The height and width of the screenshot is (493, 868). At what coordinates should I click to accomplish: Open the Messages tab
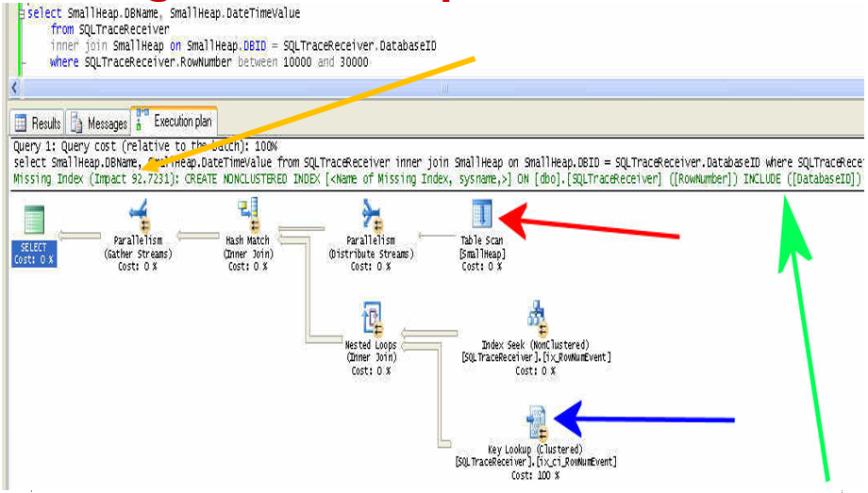(98, 123)
